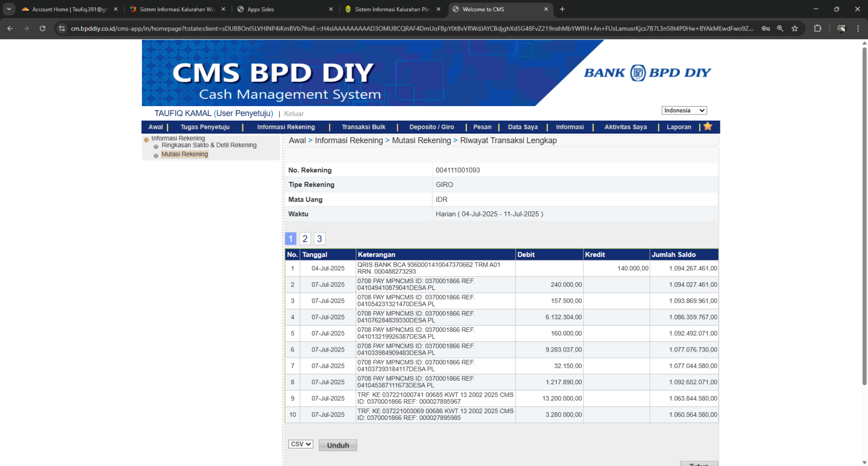This screenshot has width=868, height=466.
Task: Click account number 004111001093
Action: click(458, 170)
